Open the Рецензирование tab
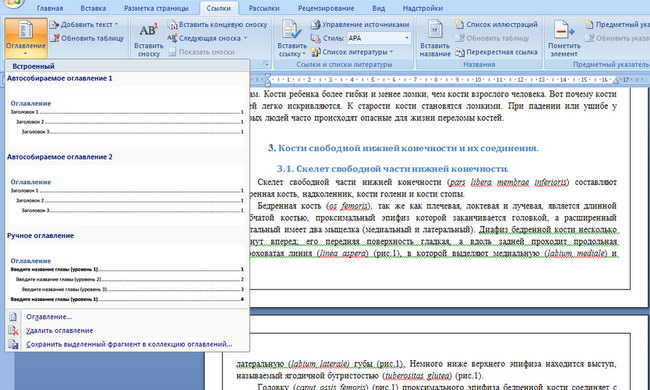This screenshot has height=390, width=650. point(326,8)
